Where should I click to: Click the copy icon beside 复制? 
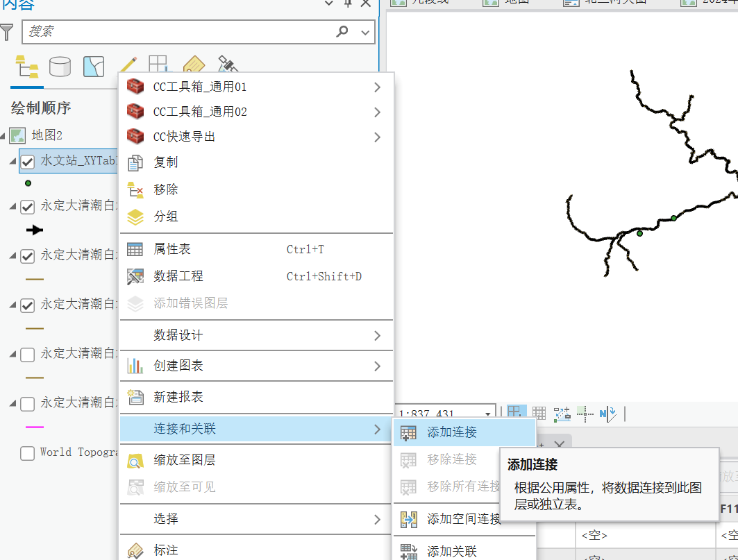pos(135,162)
